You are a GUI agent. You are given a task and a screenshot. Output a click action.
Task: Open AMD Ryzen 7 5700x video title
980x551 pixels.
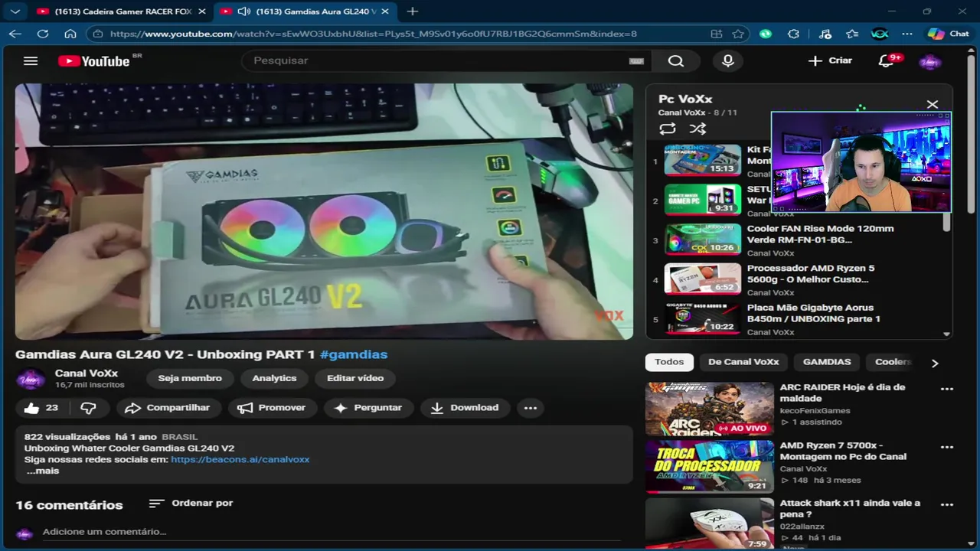point(843,451)
